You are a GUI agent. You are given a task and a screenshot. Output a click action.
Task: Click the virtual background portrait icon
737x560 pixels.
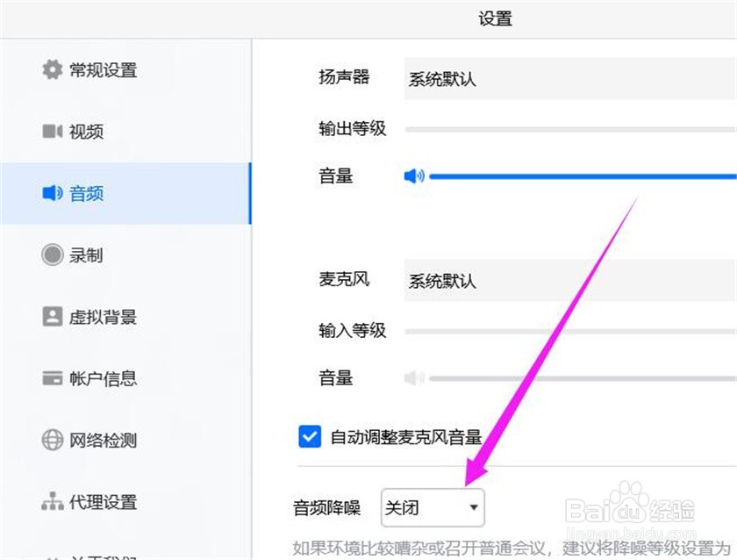pyautogui.click(x=52, y=317)
